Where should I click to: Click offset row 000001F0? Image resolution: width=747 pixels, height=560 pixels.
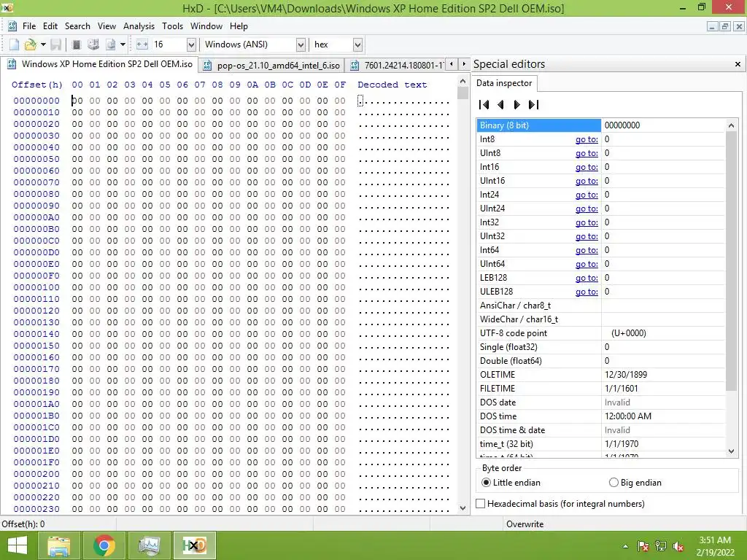click(36, 462)
